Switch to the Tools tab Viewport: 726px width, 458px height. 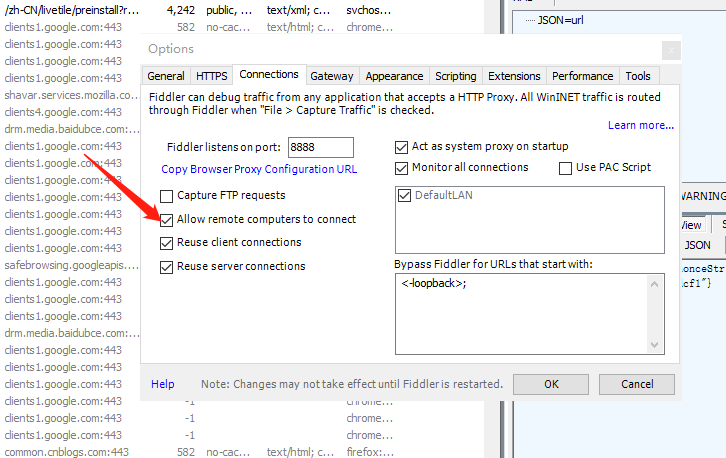(638, 76)
